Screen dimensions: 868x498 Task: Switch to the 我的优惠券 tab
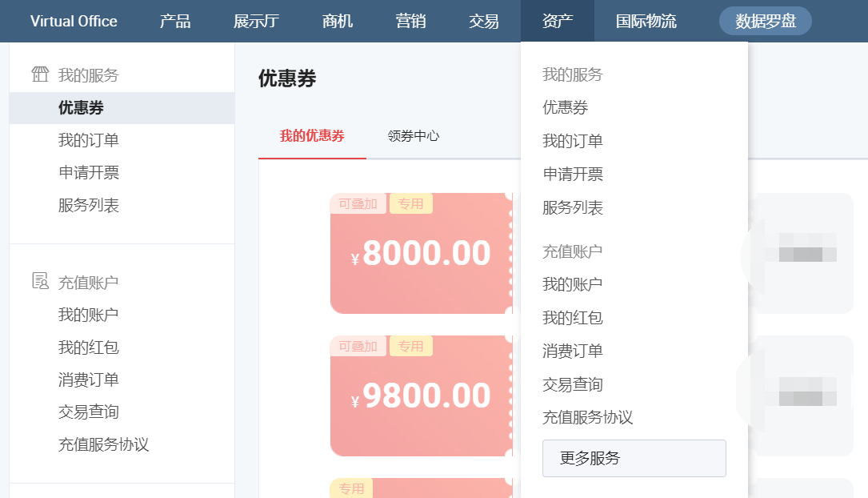312,136
